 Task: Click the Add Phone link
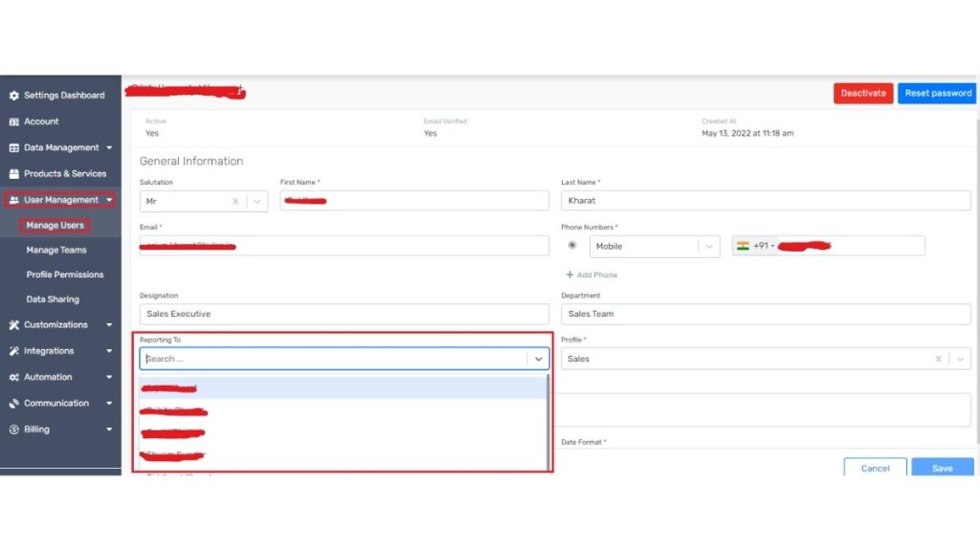click(x=591, y=275)
